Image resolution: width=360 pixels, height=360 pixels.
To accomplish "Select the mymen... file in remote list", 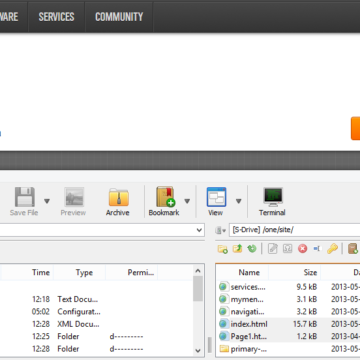I will click(x=247, y=299).
